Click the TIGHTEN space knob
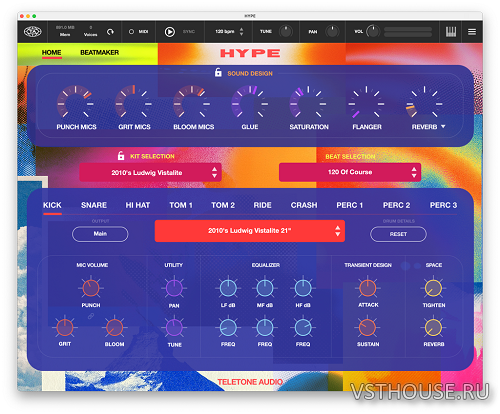The height and width of the screenshot is (414, 500). [x=433, y=288]
